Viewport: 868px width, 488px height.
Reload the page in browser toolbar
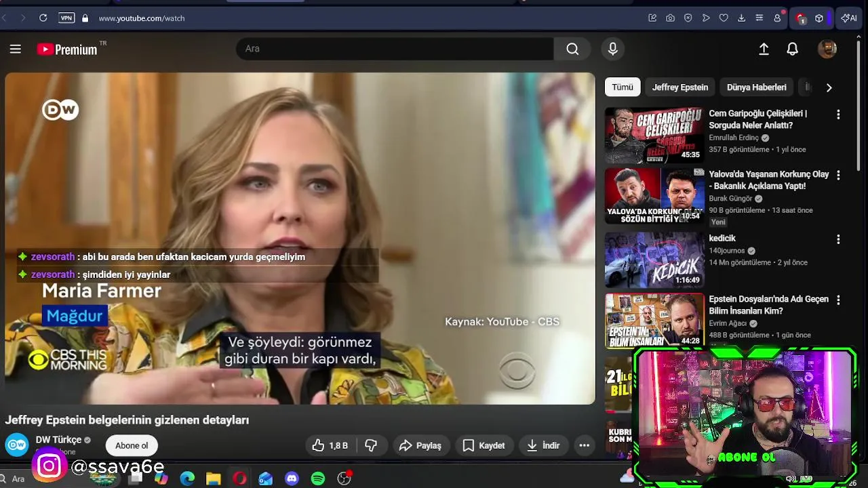point(43,18)
